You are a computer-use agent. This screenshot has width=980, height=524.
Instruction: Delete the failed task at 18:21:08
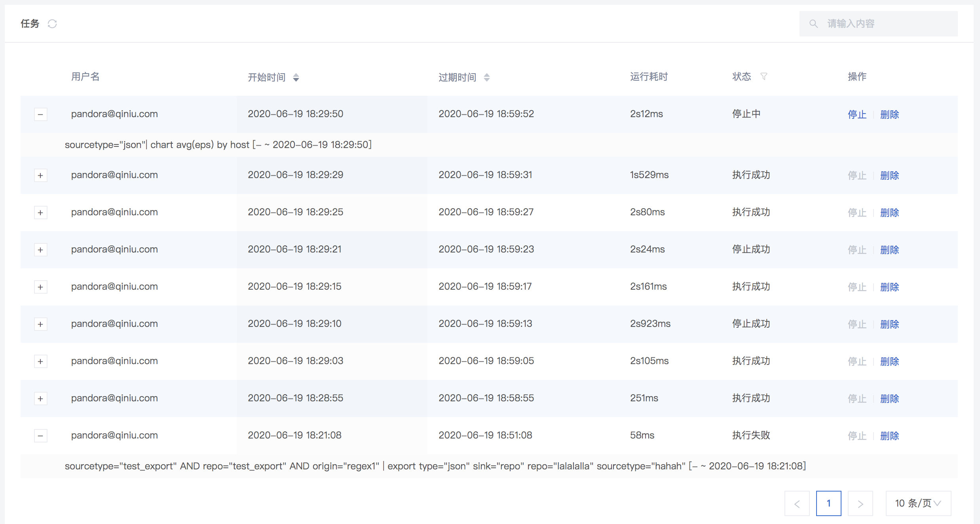889,436
